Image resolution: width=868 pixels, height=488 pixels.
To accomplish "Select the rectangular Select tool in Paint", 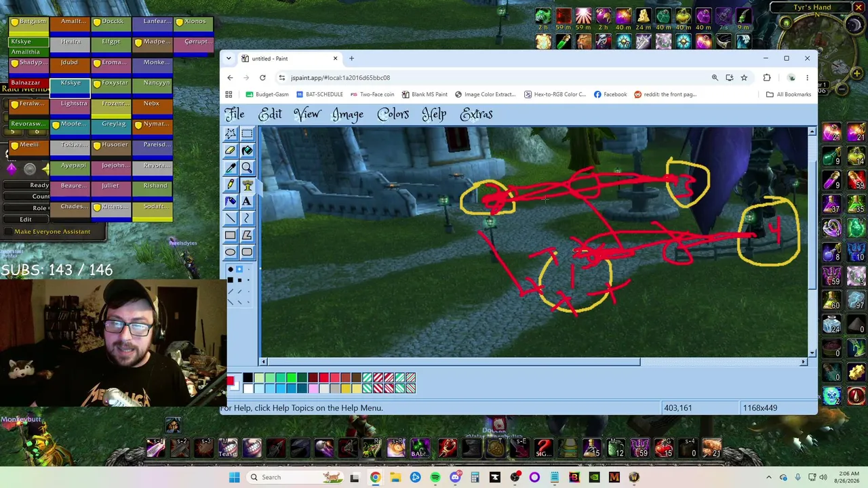I will (x=247, y=134).
